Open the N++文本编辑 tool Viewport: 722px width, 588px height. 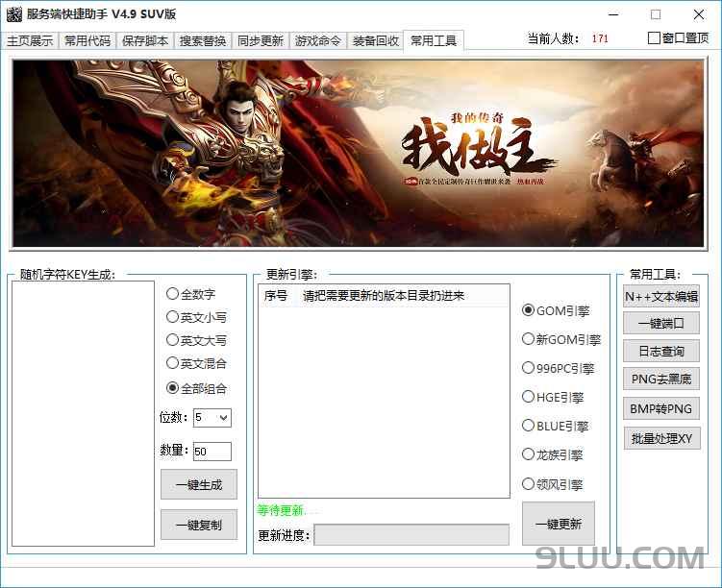click(x=661, y=296)
